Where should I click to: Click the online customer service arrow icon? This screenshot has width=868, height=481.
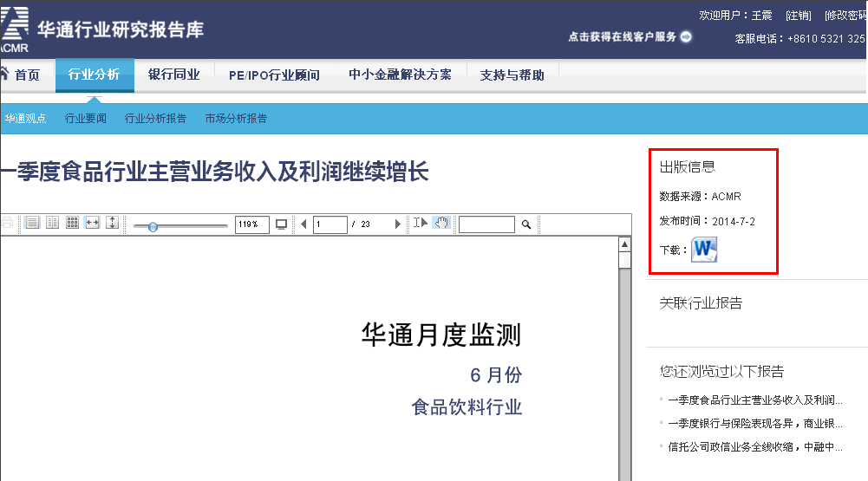(x=686, y=36)
